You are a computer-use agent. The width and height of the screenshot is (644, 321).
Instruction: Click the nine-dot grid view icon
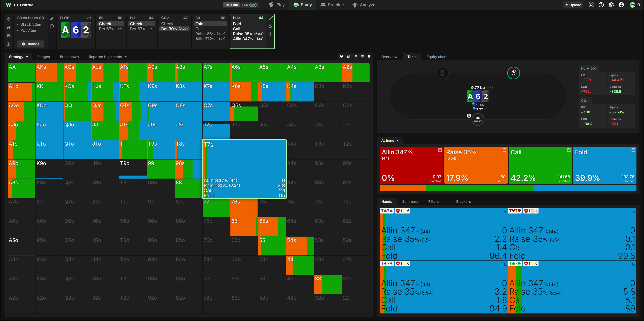pos(363,56)
